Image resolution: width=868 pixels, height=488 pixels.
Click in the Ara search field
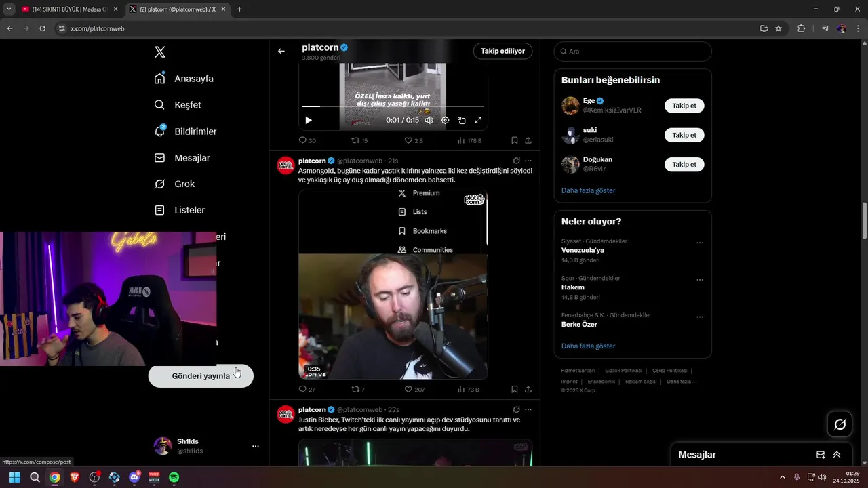633,52
